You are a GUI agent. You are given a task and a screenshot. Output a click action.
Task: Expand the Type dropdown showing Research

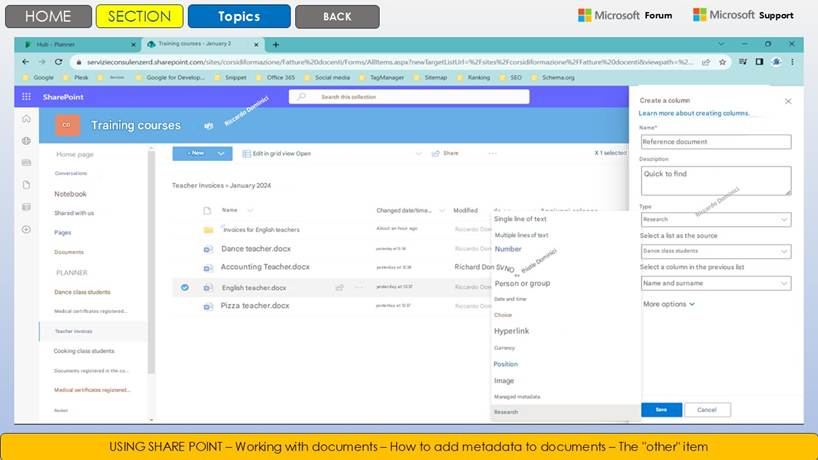point(715,220)
